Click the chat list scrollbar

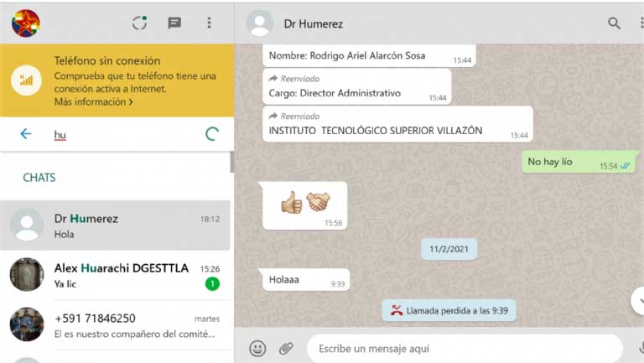(x=231, y=162)
